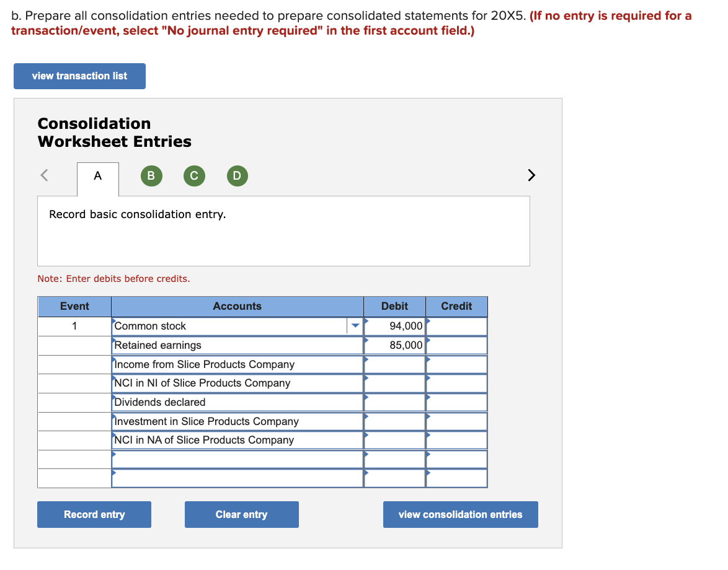The width and height of the screenshot is (728, 570).
Task: Click Clear entry to reset the worksheet
Action: tap(241, 514)
